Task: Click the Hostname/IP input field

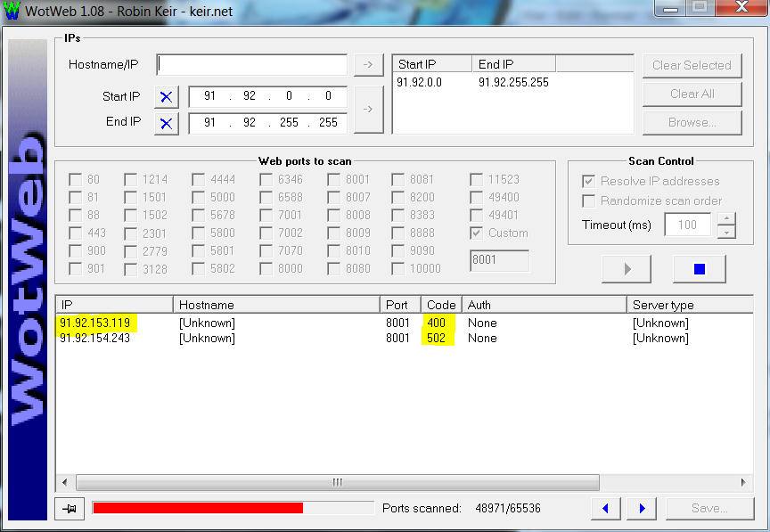Action: (x=252, y=65)
